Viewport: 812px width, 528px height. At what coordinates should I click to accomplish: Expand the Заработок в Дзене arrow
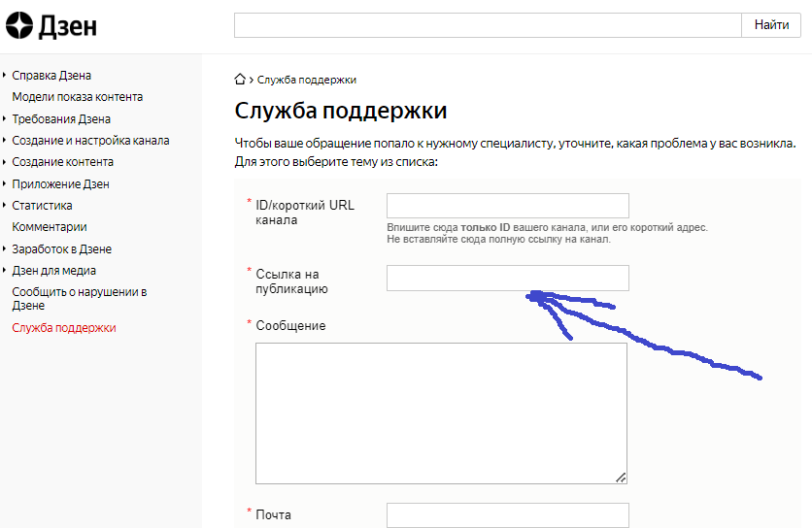point(4,248)
